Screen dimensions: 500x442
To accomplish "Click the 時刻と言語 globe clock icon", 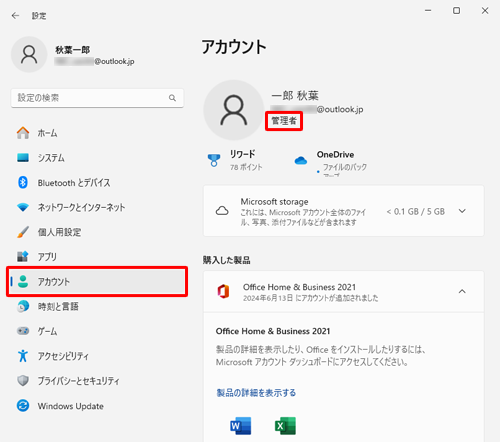I will coord(23,306).
